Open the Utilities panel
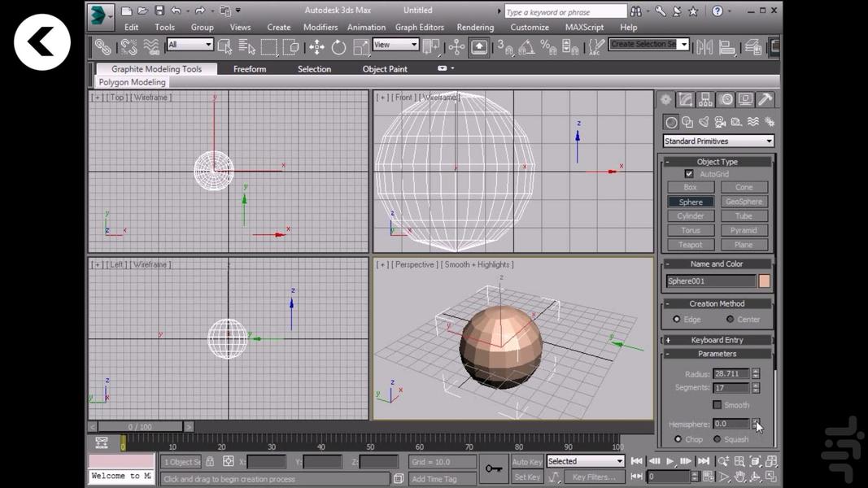Viewport: 868px width, 488px height. click(x=765, y=98)
